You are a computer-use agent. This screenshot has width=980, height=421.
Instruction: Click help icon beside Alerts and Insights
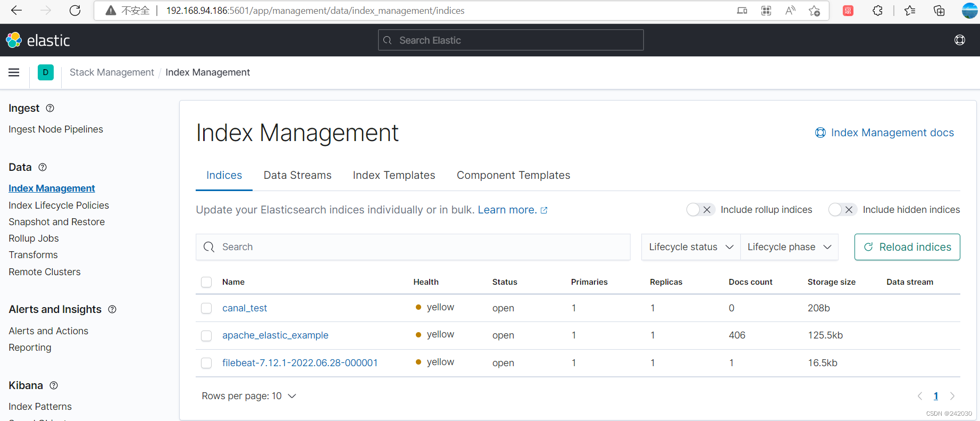click(x=112, y=309)
